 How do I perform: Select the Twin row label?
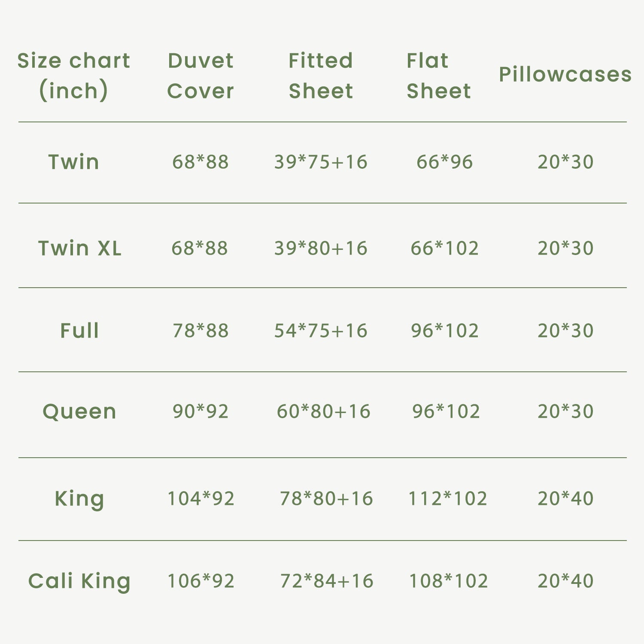pos(74,162)
